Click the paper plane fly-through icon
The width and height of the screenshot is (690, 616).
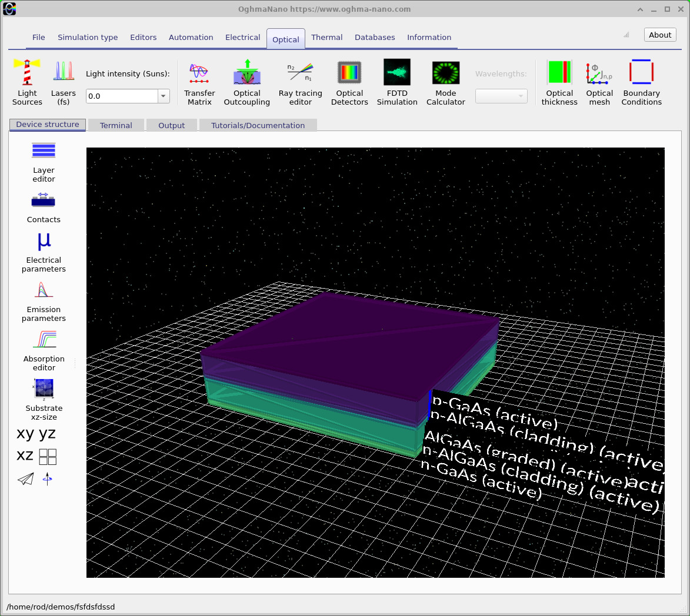[25, 479]
